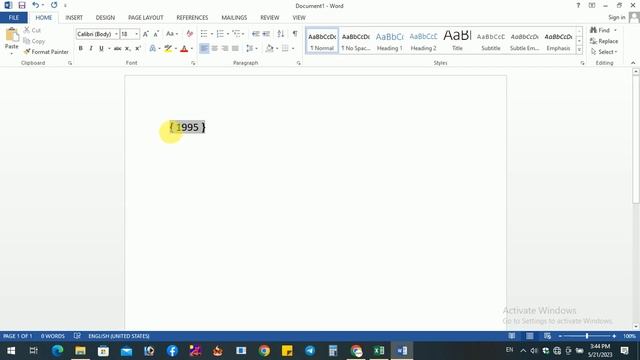Screen dimensions: 640x360
Task: Open the Font dialog launcher
Action: click(x=193, y=63)
